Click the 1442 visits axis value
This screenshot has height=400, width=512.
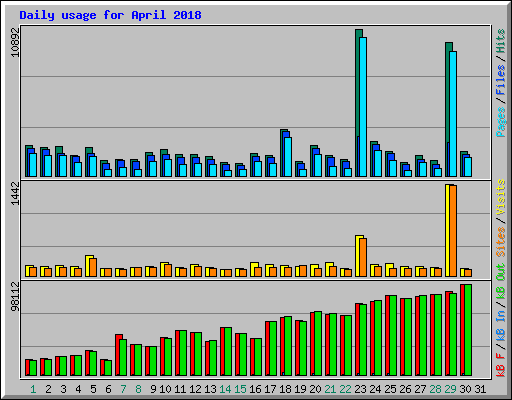click(15, 193)
